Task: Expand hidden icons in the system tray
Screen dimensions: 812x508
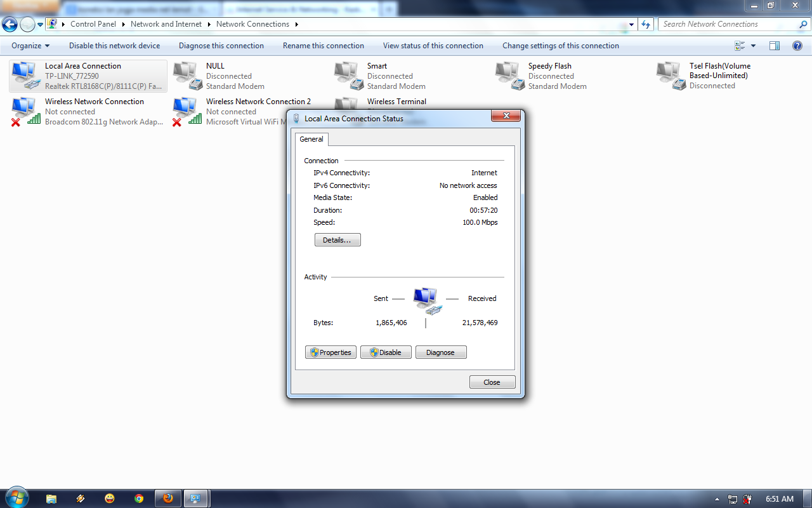Action: (x=716, y=499)
